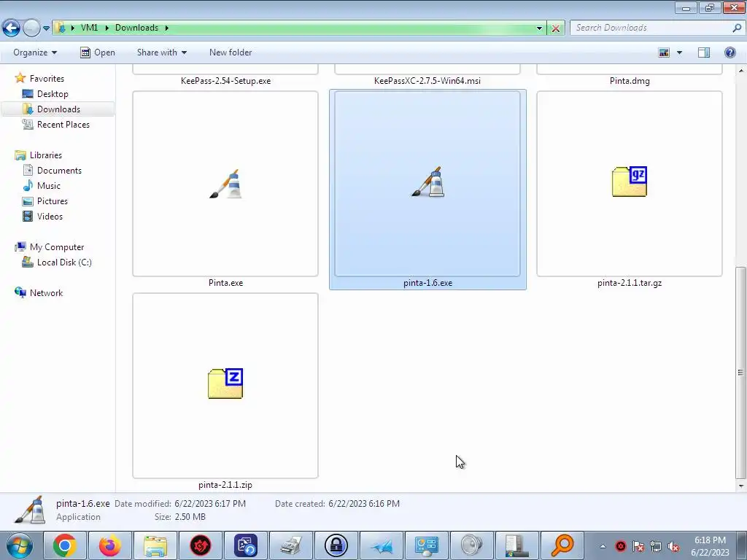Click the scrollbar up arrow
This screenshot has height=560, width=747.
pos(740,71)
